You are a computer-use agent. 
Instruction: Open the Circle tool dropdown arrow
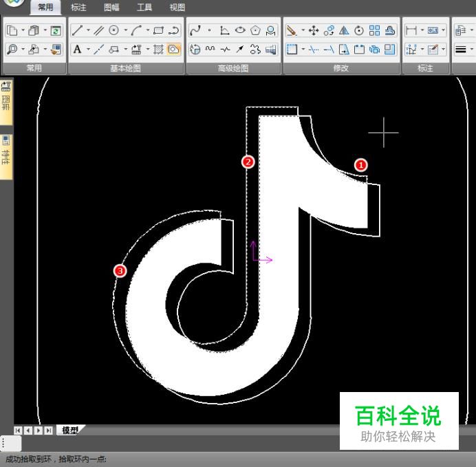126,30
